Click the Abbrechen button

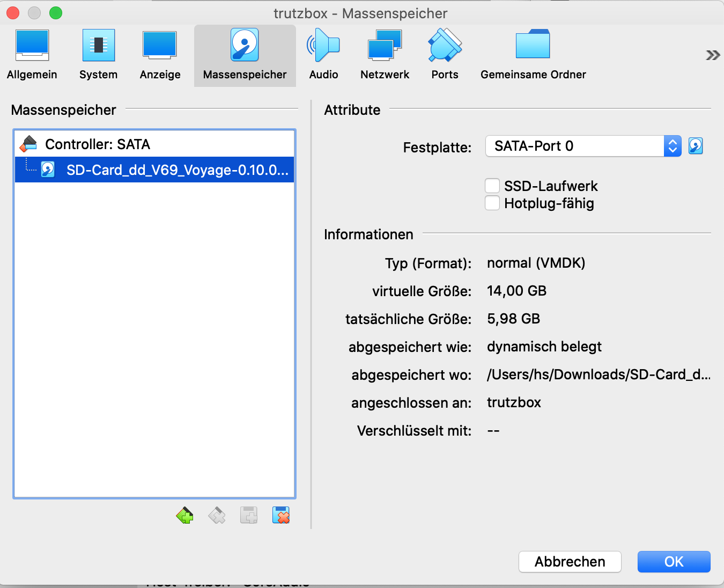coord(570,562)
